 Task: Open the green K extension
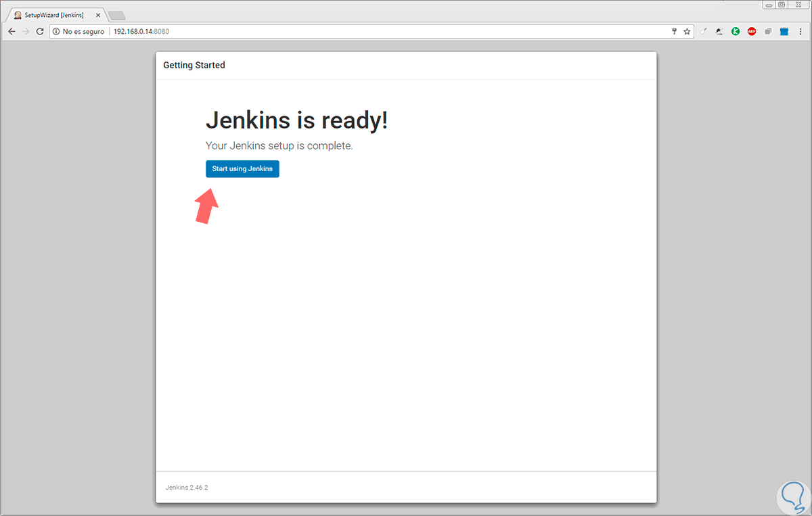736,31
